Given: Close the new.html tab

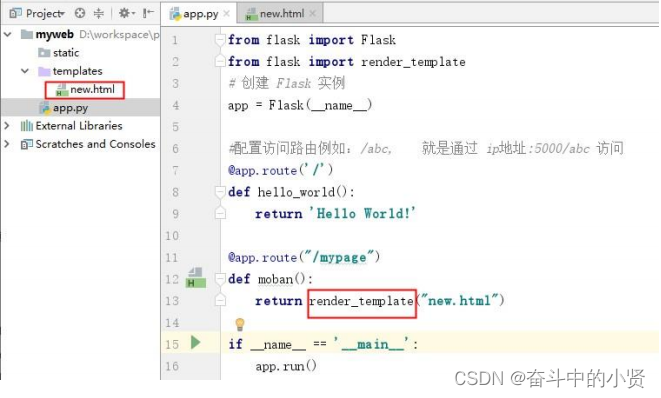Looking at the screenshot, I should pos(312,13).
